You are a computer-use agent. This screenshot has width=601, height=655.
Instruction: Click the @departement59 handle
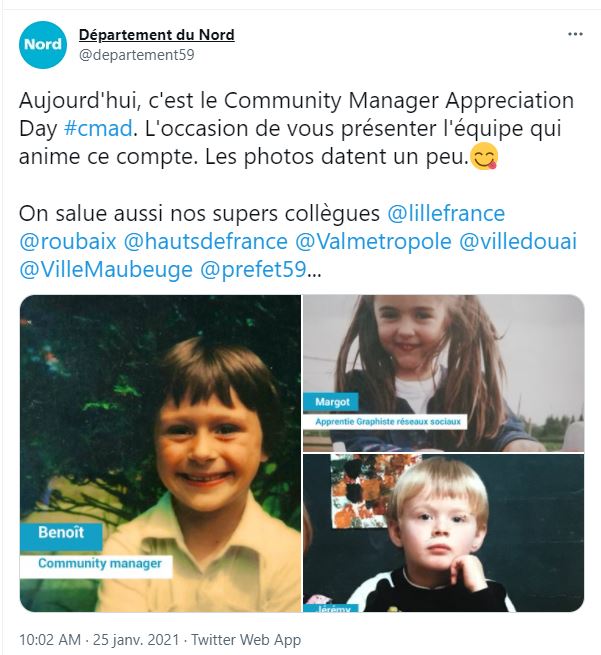tap(137, 55)
